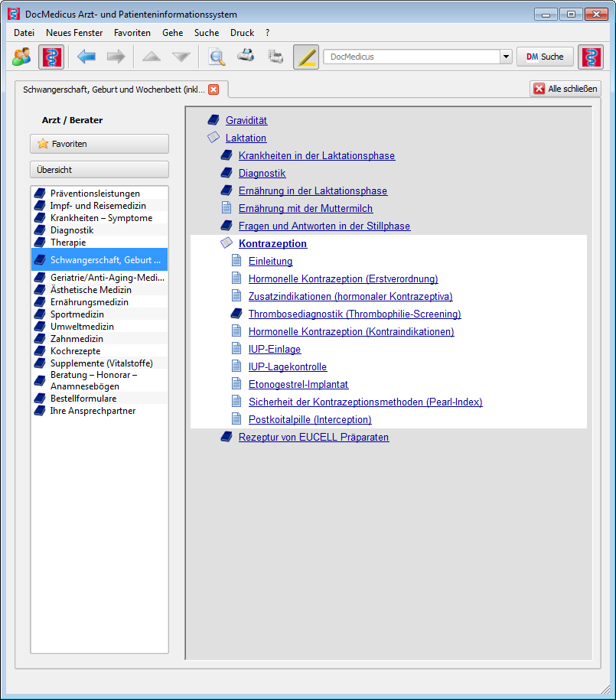Select Ernährungsmedizin in sidebar list
The height and width of the screenshot is (700, 616).
tap(99, 301)
